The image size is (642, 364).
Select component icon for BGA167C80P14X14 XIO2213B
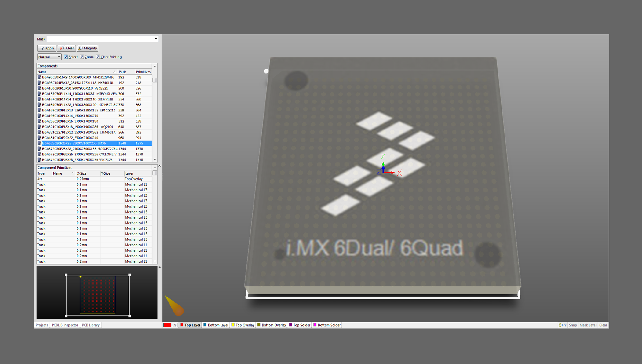(39, 99)
